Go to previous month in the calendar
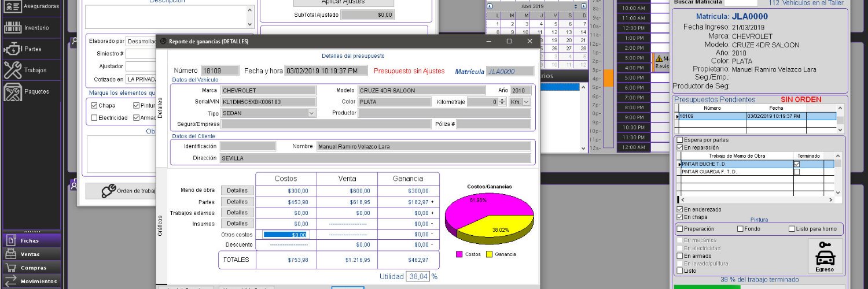The width and height of the screenshot is (868, 289). click(x=490, y=6)
